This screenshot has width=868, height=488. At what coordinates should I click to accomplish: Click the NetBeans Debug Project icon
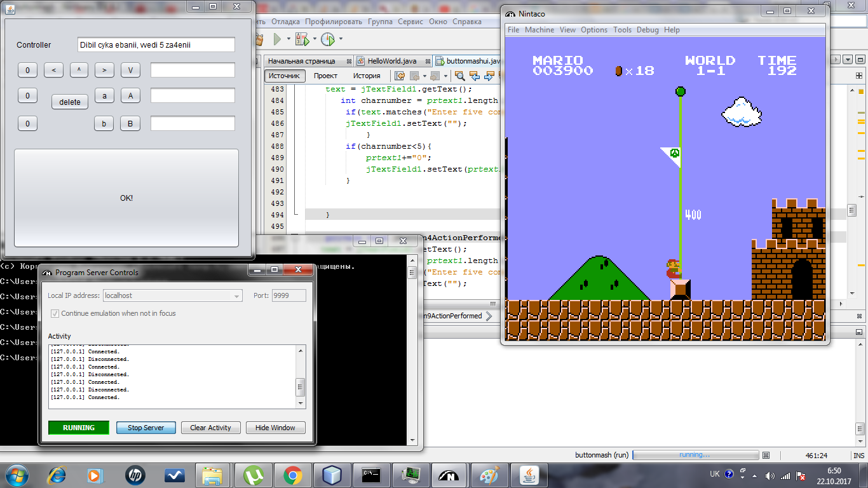(x=301, y=39)
